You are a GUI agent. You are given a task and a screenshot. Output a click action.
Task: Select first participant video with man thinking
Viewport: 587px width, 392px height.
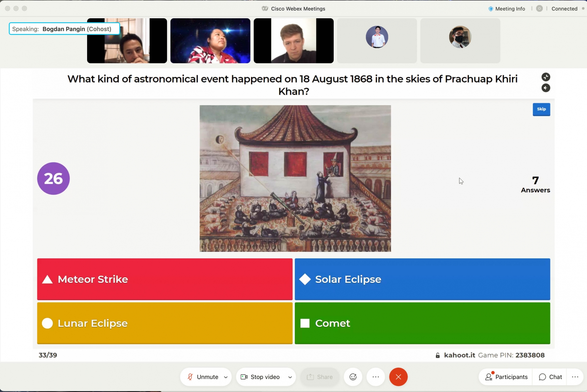coord(127,41)
